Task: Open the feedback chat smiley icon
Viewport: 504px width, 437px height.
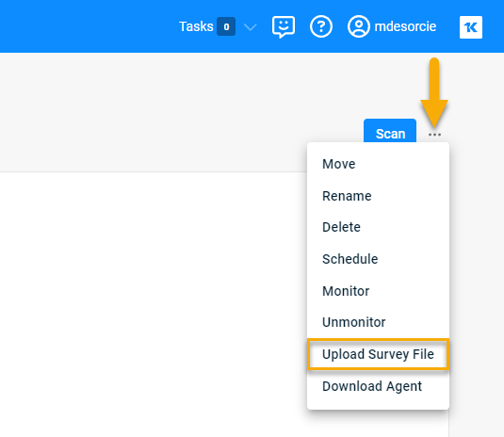Action: (284, 26)
